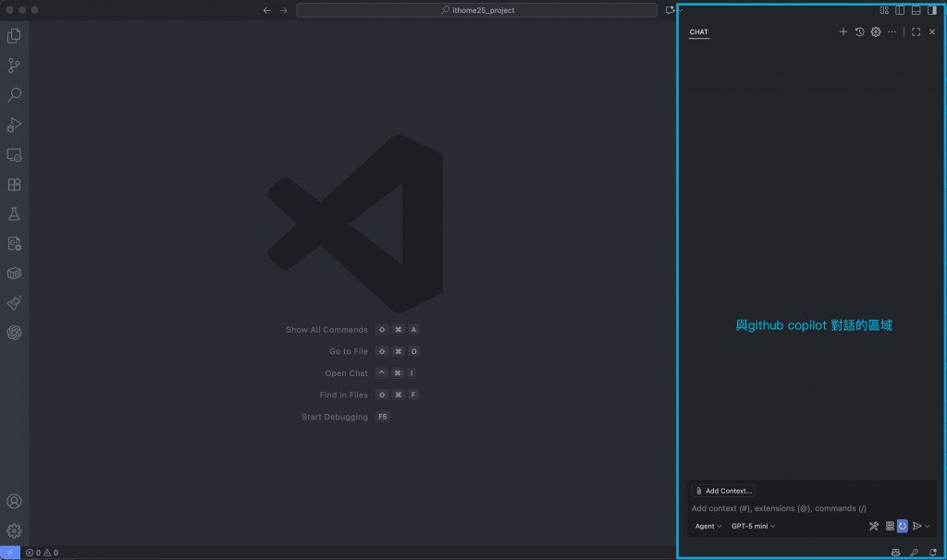Open Copilot status in status bar
Image resolution: width=947 pixels, height=560 pixels.
tap(895, 553)
